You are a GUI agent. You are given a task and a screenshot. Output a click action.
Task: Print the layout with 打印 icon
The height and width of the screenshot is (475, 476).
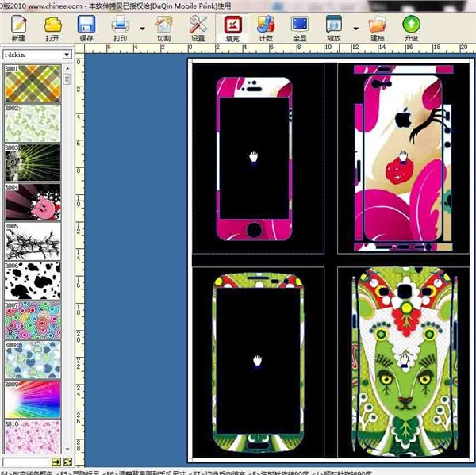tap(121, 29)
